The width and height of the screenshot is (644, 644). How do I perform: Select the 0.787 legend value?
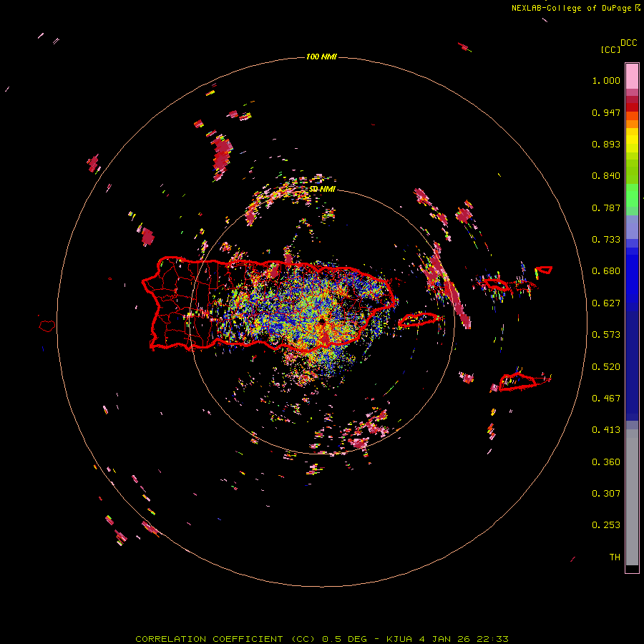coord(606,208)
